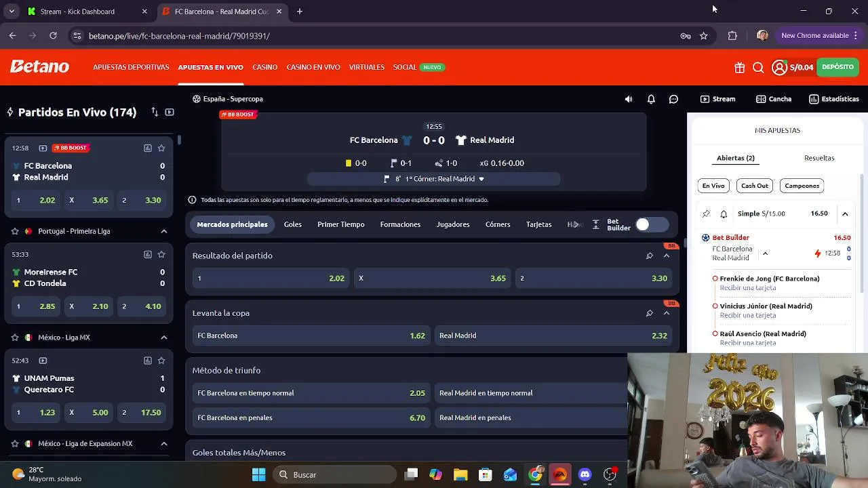Open the live video filter icon beside Partidos En Vivo
This screenshot has width=868, height=488.
(x=170, y=112)
